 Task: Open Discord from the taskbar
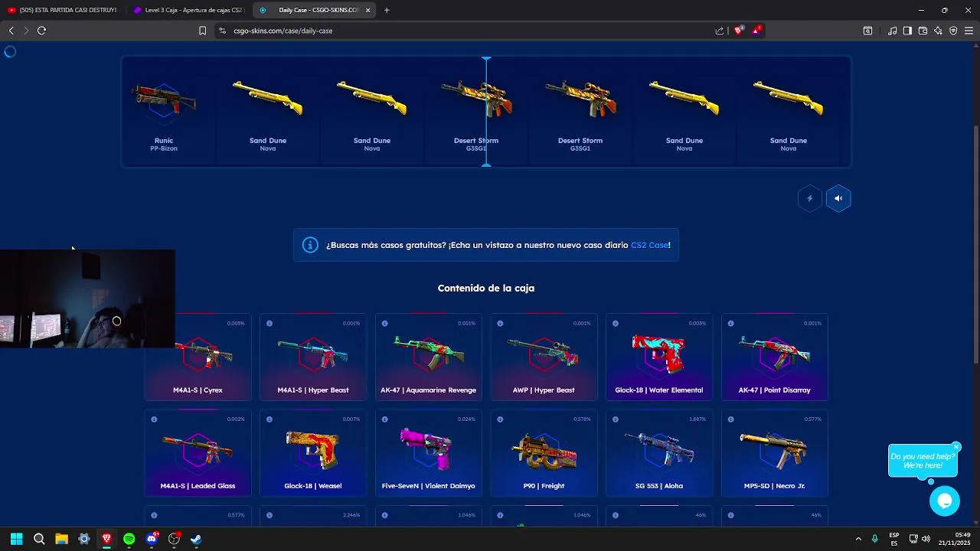152,539
